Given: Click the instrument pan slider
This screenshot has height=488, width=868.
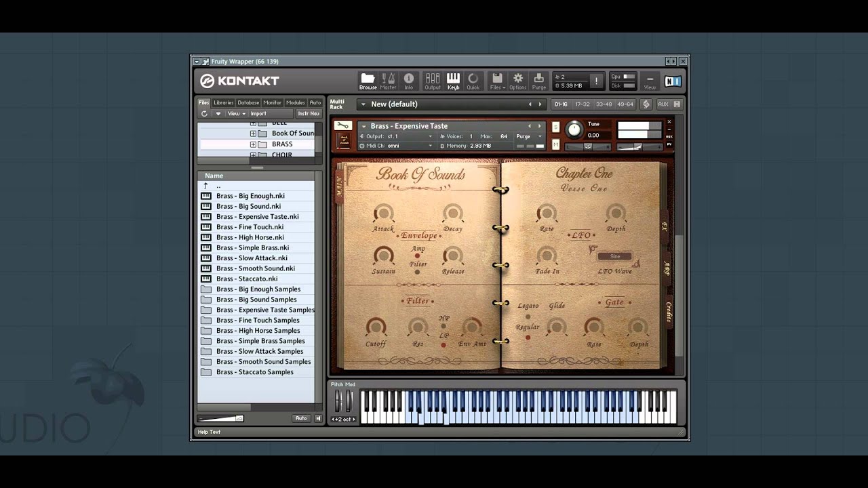Looking at the screenshot, I should point(587,146).
